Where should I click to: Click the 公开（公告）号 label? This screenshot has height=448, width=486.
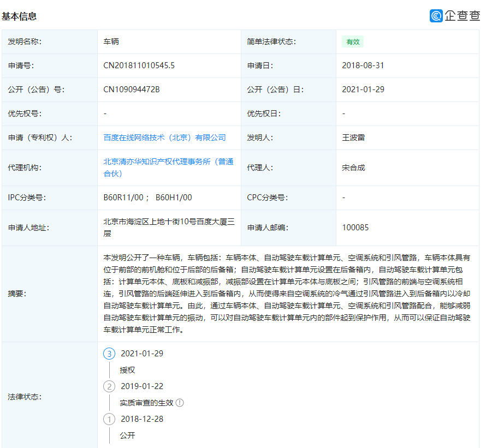click(x=36, y=89)
